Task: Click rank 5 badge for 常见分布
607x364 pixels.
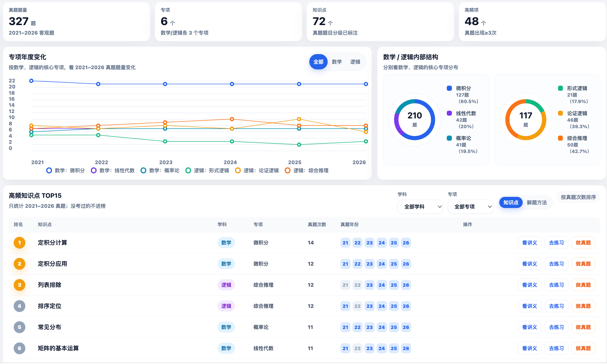Action: (x=19, y=327)
